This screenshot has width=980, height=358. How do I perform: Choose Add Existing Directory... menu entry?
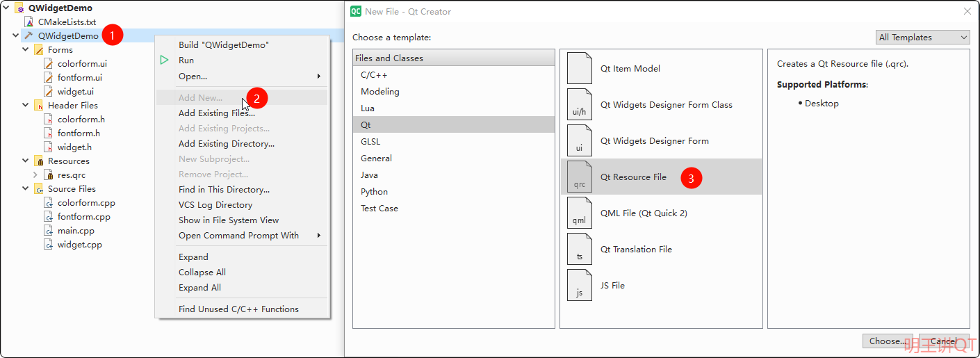242,144
